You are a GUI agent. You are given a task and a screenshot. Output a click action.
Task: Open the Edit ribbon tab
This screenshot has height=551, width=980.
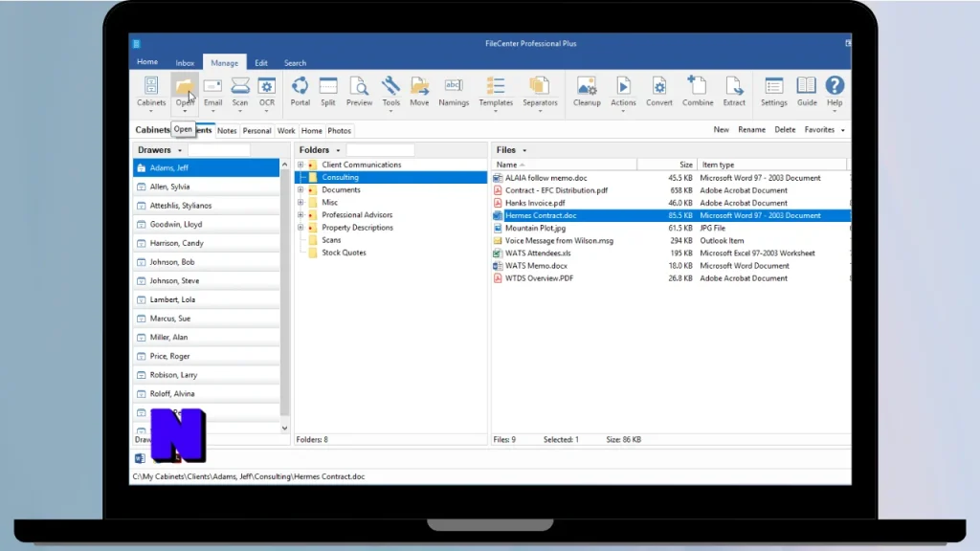tap(261, 63)
